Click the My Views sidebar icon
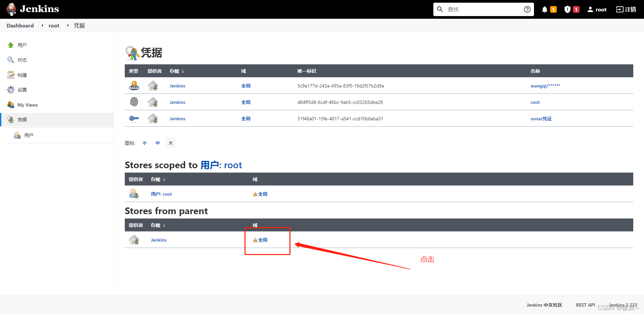 [x=11, y=105]
